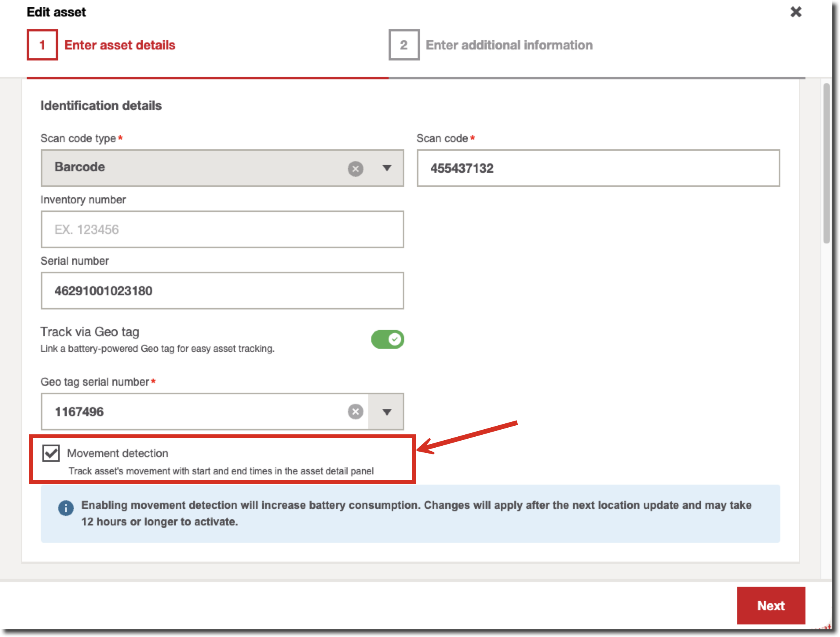Viewport: 840px width, 637px height.
Task: Click the vertical scrollbar thumb
Action: coord(826,163)
